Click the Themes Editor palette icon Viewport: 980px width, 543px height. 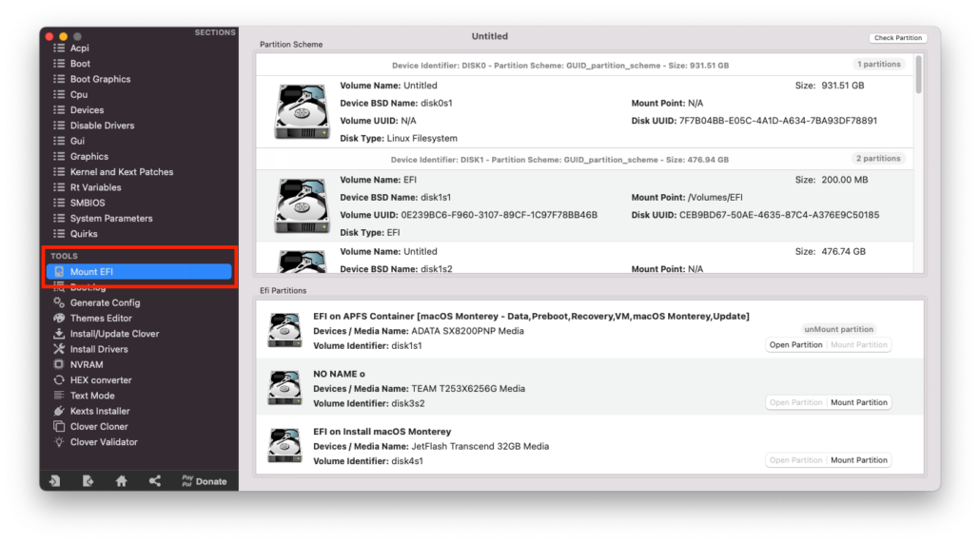point(59,319)
